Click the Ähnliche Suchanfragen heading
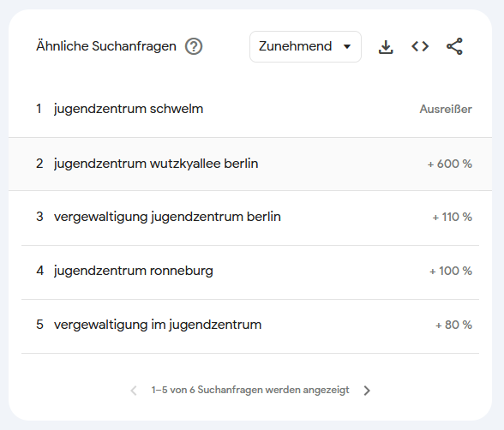The height and width of the screenshot is (430, 504). click(x=106, y=46)
